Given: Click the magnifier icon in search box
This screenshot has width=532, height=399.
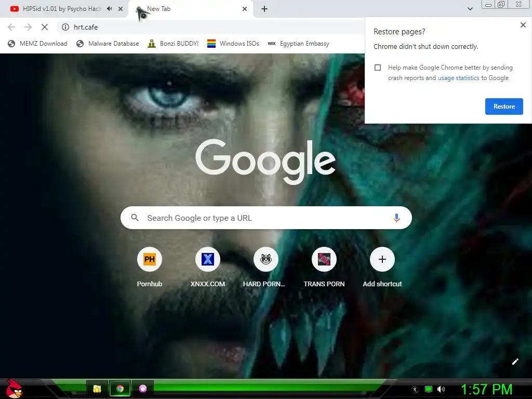Looking at the screenshot, I should [x=135, y=218].
